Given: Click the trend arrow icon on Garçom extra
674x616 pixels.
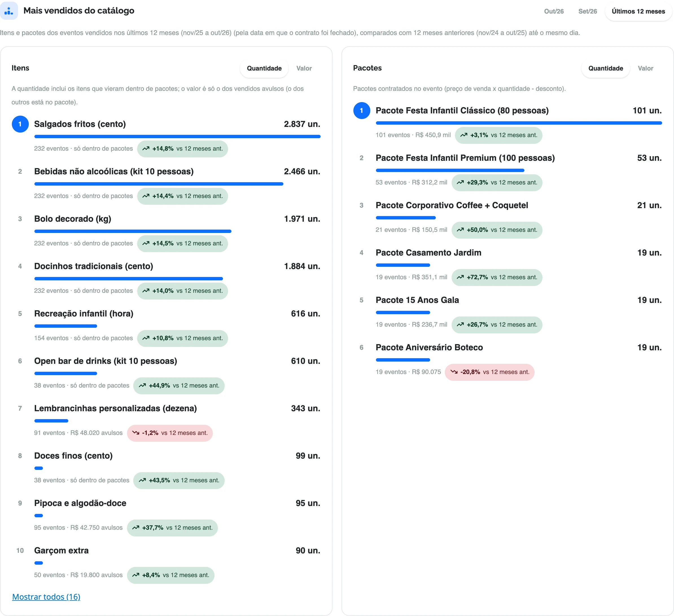Looking at the screenshot, I should click(135, 575).
